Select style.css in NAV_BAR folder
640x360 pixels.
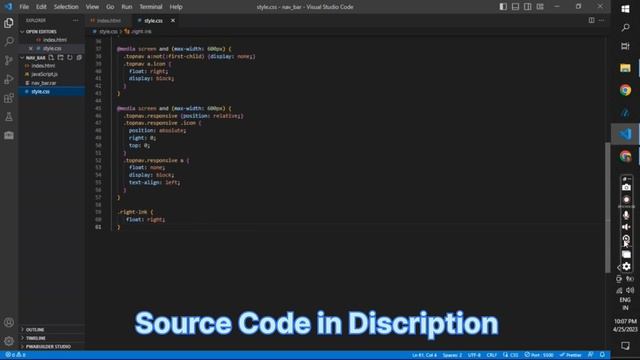tap(40, 91)
